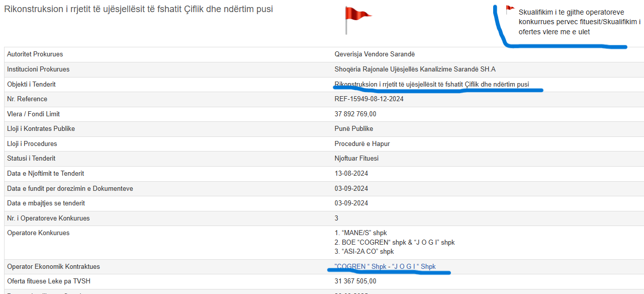Click the underlined Objekti i Tenderit value
Viewport: 644px width, 294px height.
[x=431, y=84]
